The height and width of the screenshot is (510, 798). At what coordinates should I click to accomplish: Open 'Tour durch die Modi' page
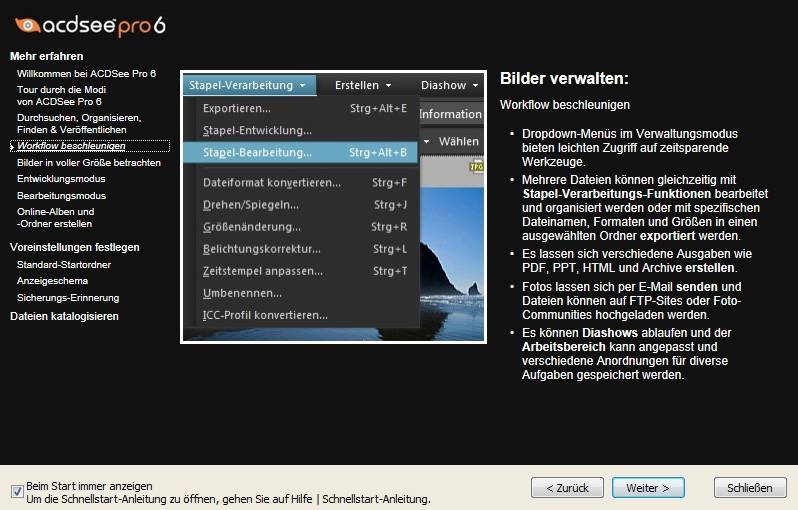coord(62,96)
